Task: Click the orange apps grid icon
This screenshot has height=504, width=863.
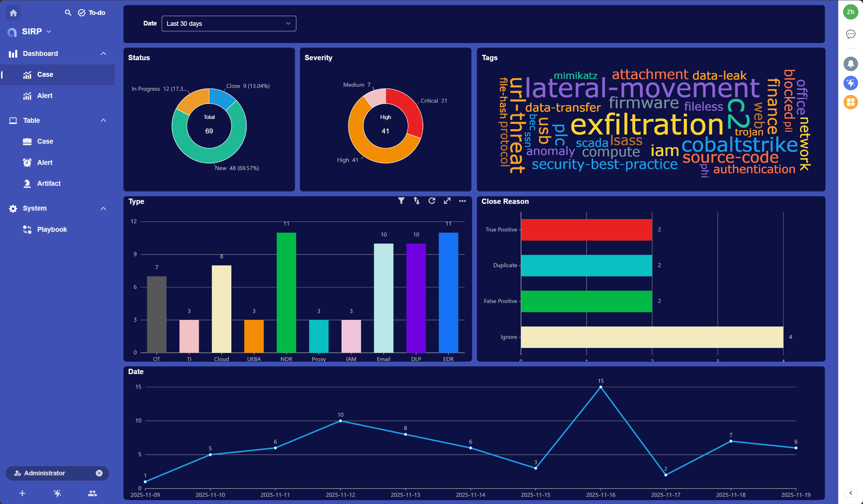Action: pyautogui.click(x=850, y=102)
